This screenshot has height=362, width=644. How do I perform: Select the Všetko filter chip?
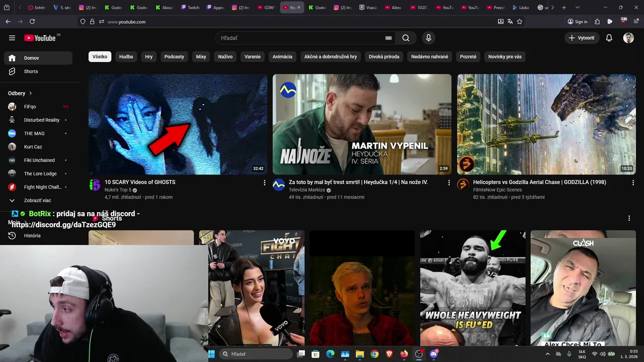point(100,57)
